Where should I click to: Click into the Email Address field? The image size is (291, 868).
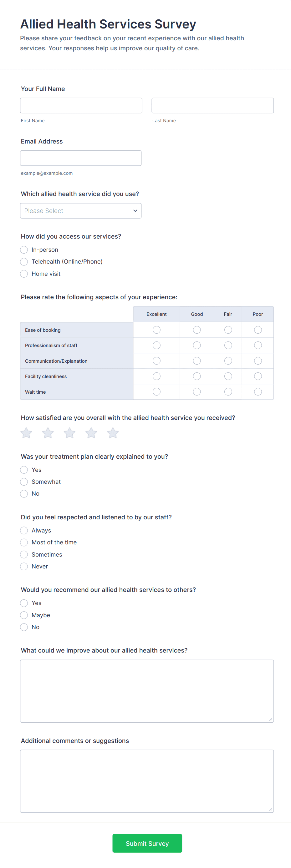point(81,158)
